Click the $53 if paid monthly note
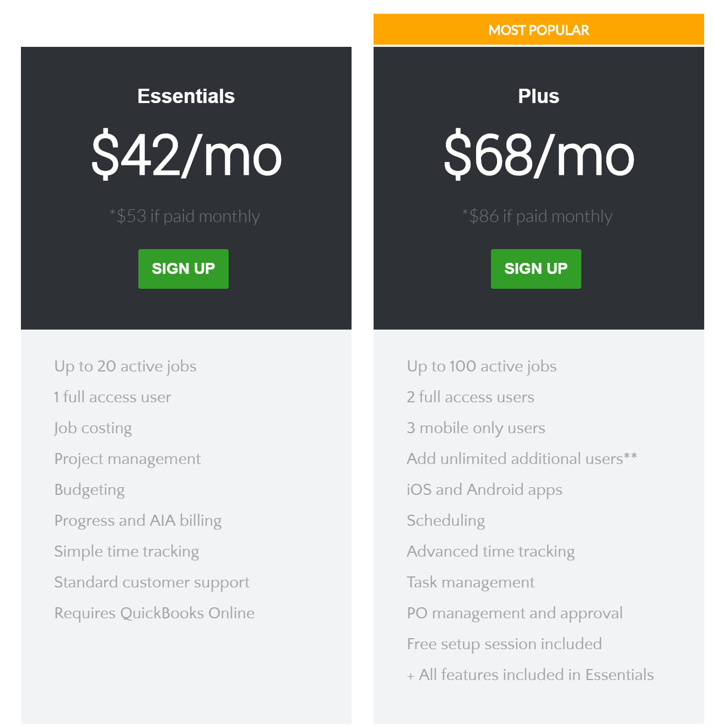Screen dimensions: 713x728 click(185, 216)
